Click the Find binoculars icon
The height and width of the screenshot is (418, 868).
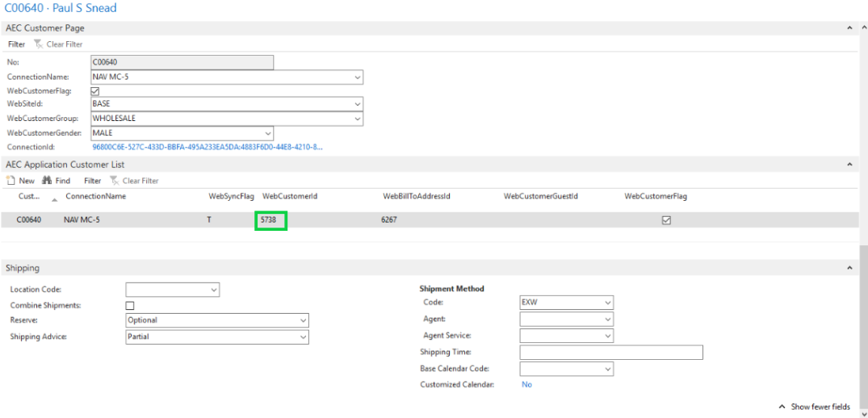[47, 180]
